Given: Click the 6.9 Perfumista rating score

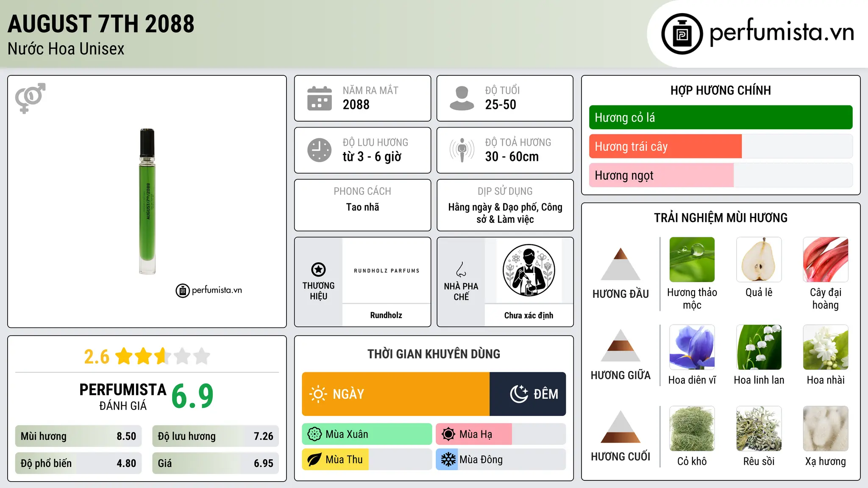Looking at the screenshot, I should click(x=192, y=396).
